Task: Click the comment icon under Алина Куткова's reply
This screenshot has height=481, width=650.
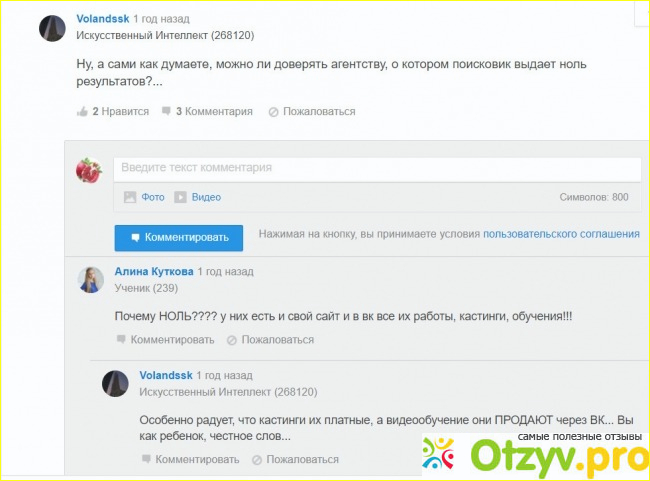Action: click(121, 340)
